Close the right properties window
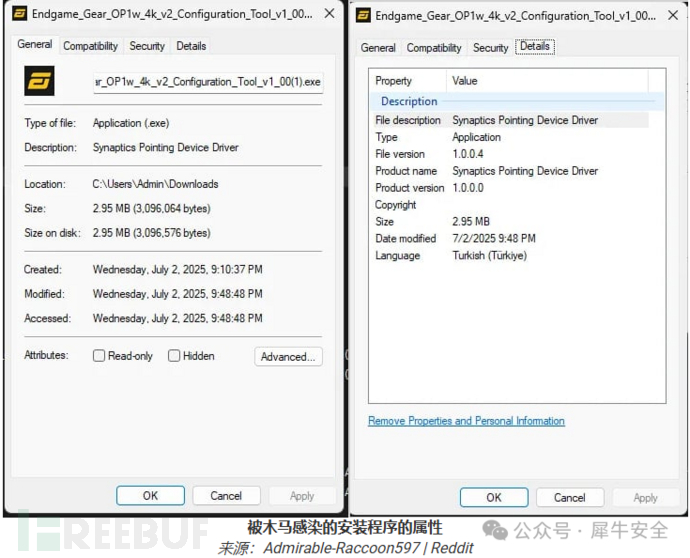This screenshot has width=690, height=558. (673, 15)
